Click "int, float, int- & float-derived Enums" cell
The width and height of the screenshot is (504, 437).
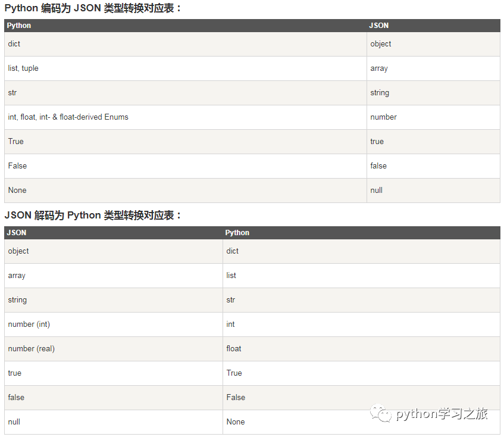186,117
